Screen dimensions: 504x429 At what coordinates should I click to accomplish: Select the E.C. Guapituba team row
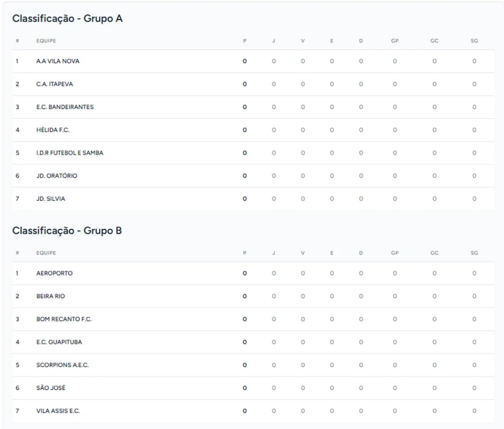coord(59,342)
